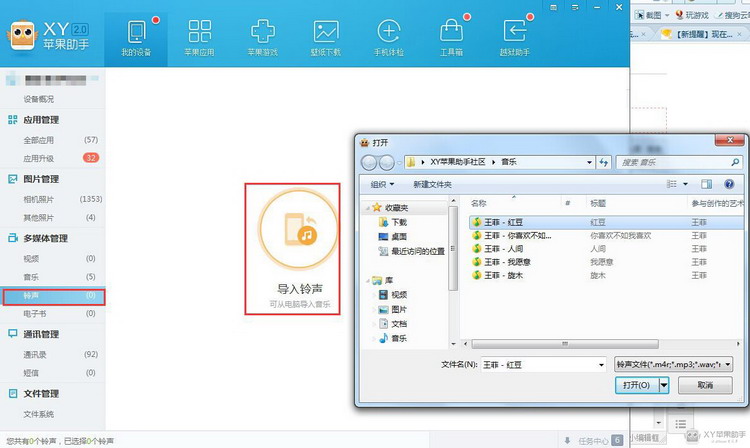Click the forward arrow in open dialog
750x448 pixels.
386,163
